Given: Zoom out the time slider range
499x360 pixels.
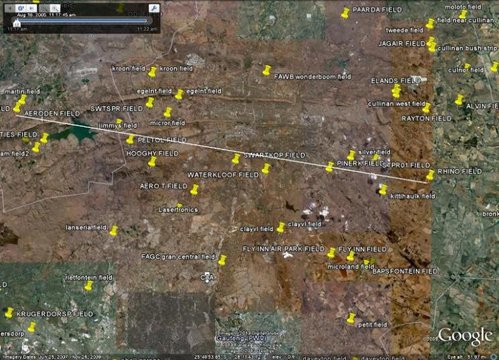Looking at the screenshot, I should click(44, 8).
